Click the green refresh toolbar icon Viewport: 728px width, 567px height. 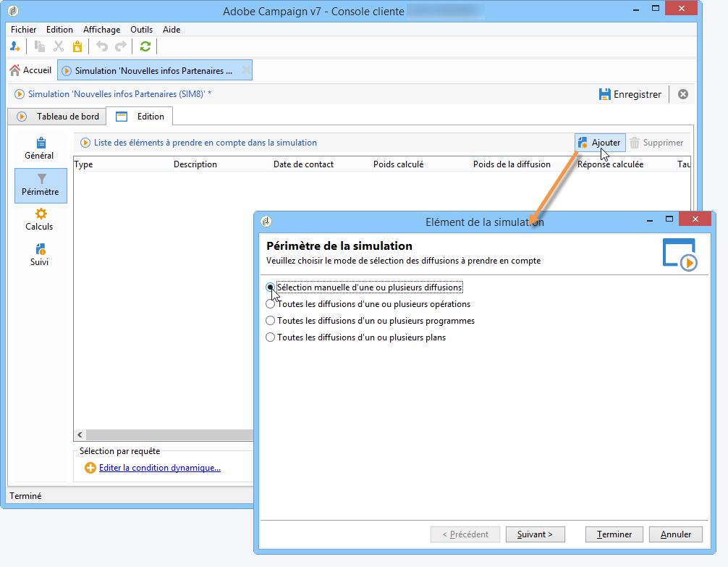pos(145,46)
